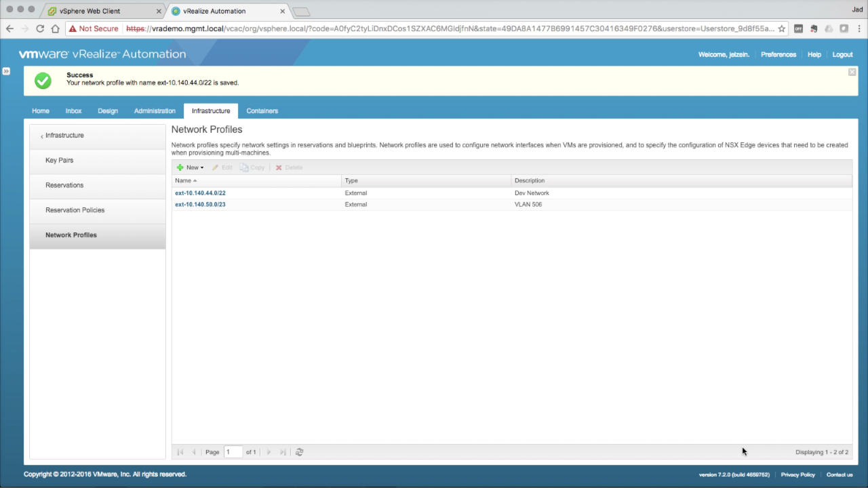This screenshot has height=488, width=868.
Task: Open the Help link in the header
Action: [814, 54]
